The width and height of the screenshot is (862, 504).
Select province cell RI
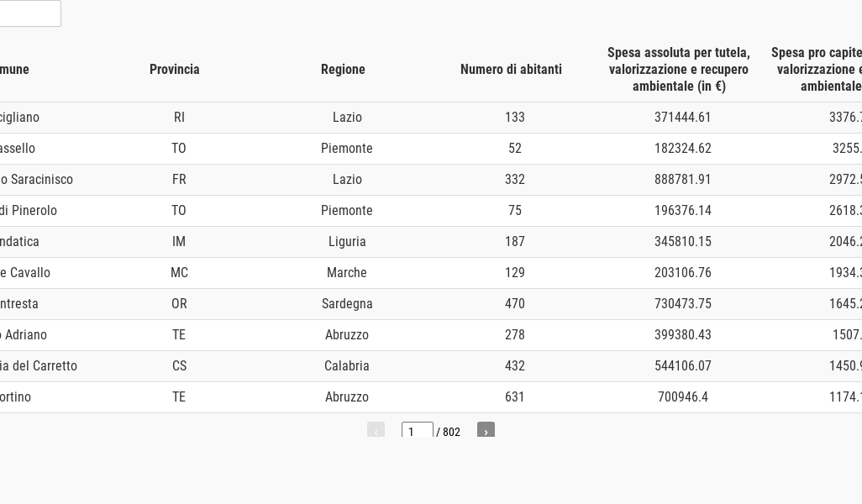tap(179, 118)
